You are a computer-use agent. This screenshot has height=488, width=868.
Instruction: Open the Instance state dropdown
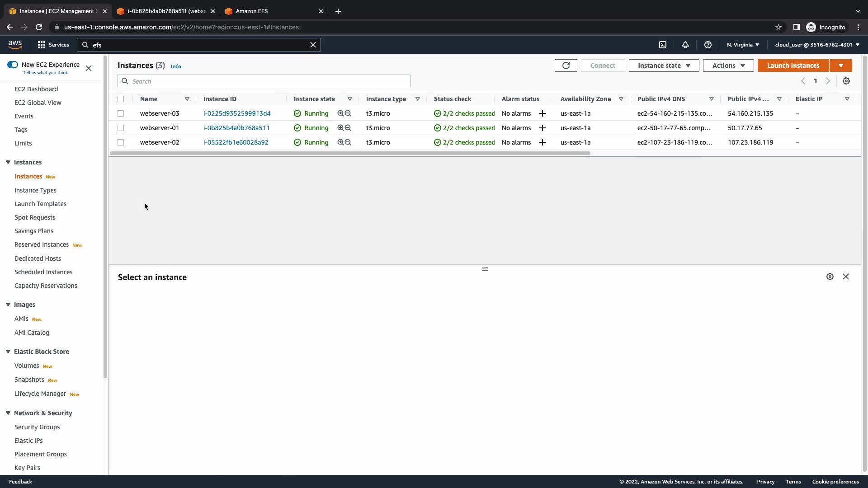(x=664, y=66)
